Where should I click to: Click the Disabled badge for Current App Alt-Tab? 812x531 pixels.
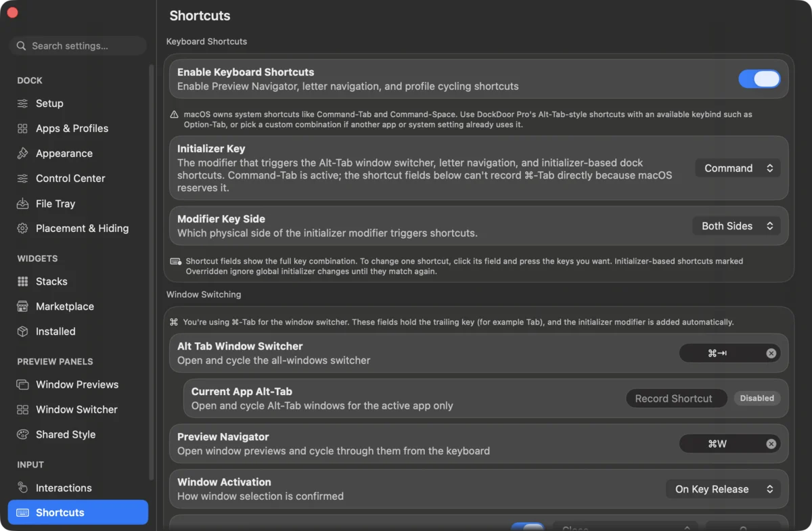757,398
